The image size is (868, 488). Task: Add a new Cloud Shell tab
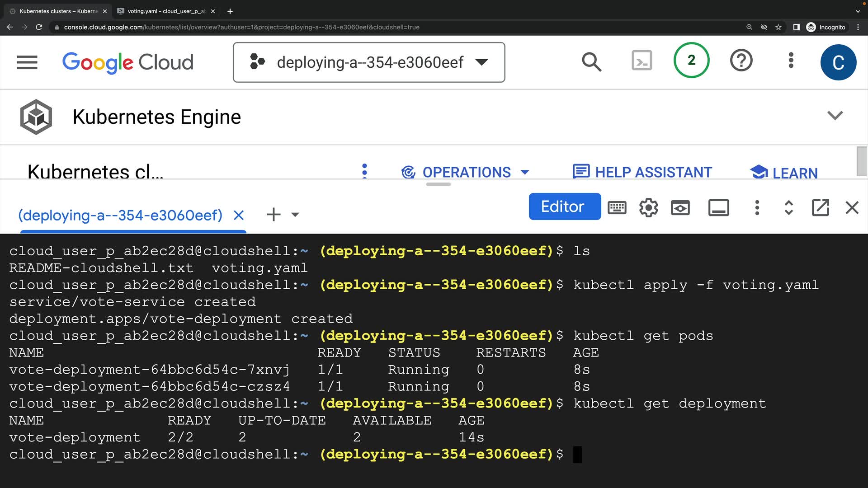coord(274,215)
